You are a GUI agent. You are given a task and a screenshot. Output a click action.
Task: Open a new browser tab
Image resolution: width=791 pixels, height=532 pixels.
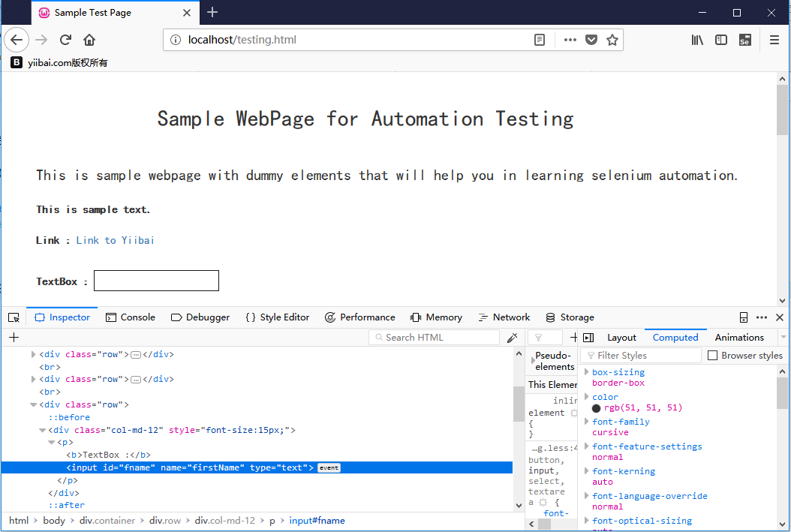click(212, 12)
